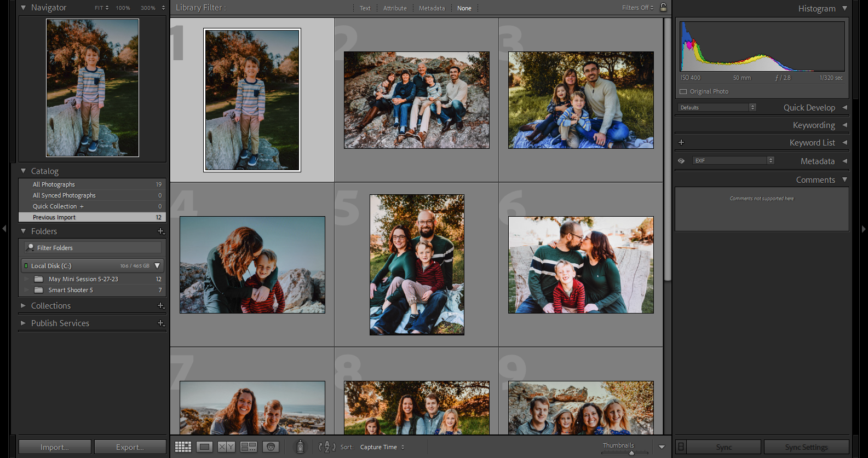Toggle sort direction A-Z icon

click(327, 447)
